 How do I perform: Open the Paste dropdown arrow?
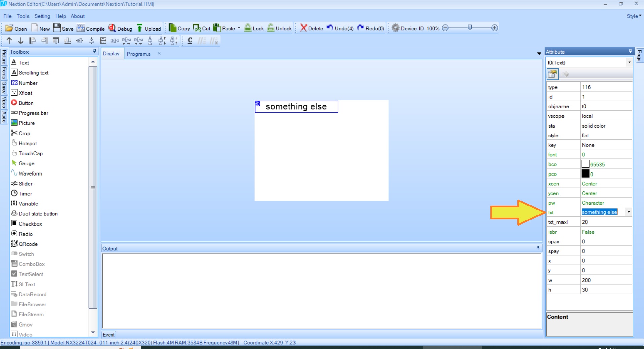tap(239, 28)
